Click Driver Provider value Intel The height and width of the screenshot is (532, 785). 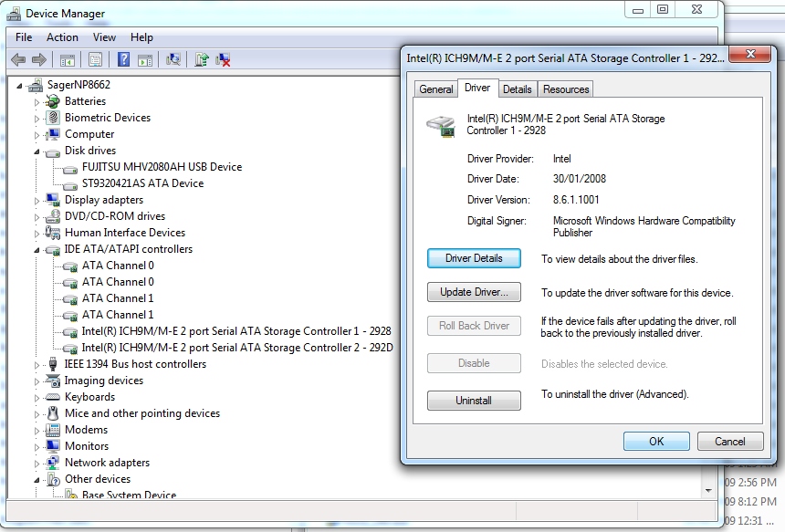click(x=561, y=159)
